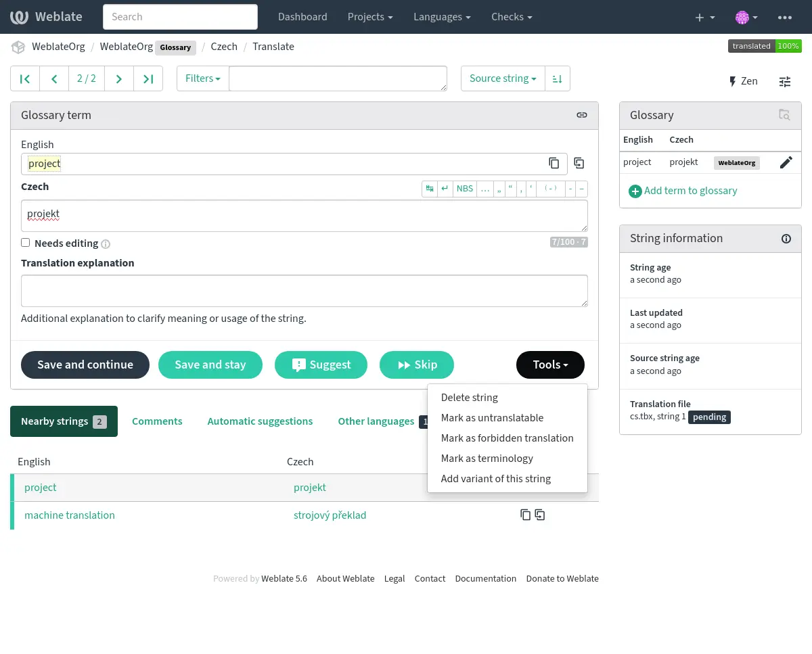The height and width of the screenshot is (654, 812).
Task: Select Delete string from Tools menu
Action: (507, 398)
